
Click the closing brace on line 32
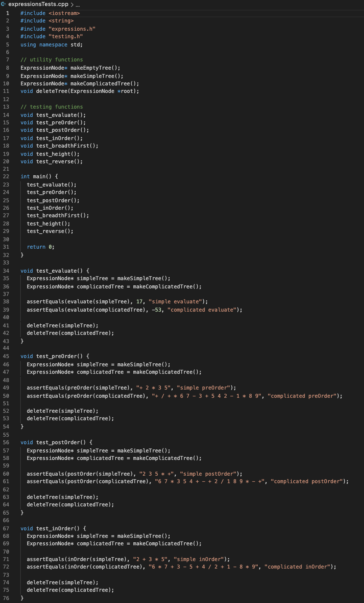click(x=22, y=255)
